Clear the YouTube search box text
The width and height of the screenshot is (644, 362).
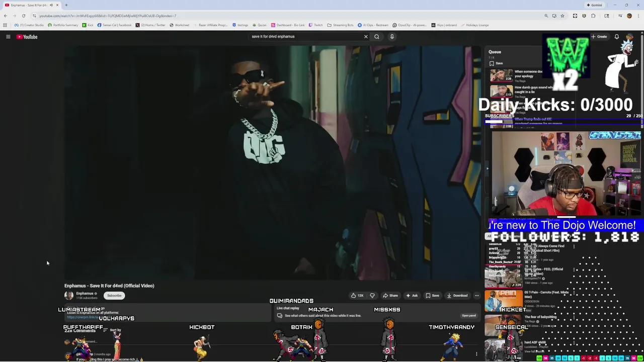[x=366, y=36]
